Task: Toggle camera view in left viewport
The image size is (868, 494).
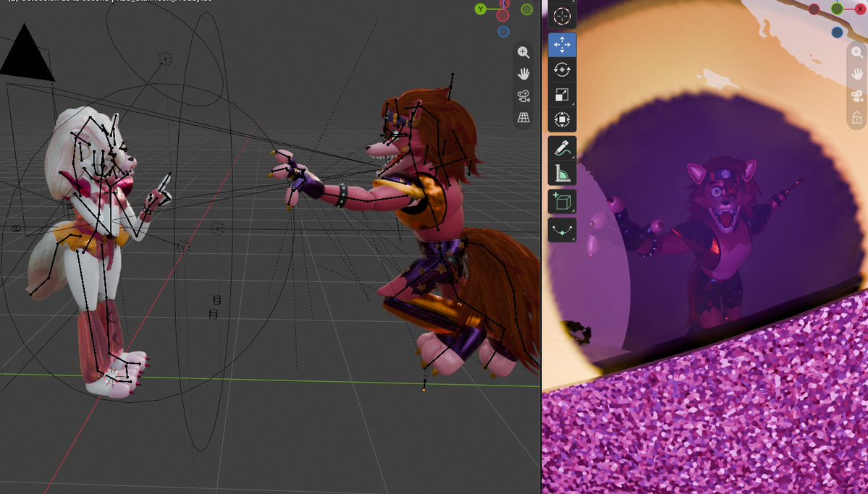Action: tap(523, 95)
